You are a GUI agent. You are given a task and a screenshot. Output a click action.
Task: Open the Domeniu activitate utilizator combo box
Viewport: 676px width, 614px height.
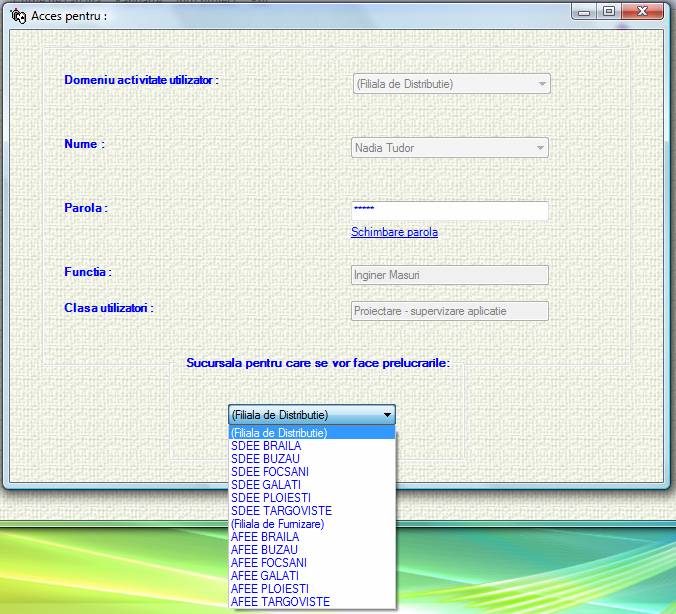click(451, 84)
